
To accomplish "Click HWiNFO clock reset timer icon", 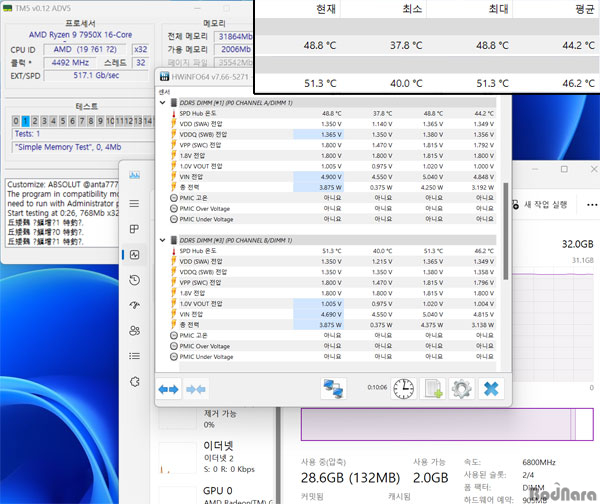I will [x=404, y=389].
